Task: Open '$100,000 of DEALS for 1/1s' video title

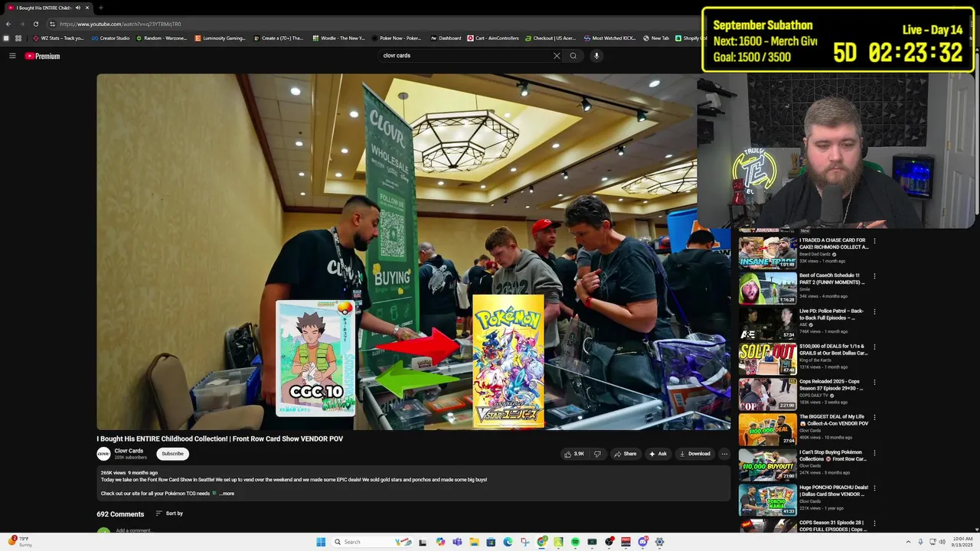Action: click(x=834, y=350)
